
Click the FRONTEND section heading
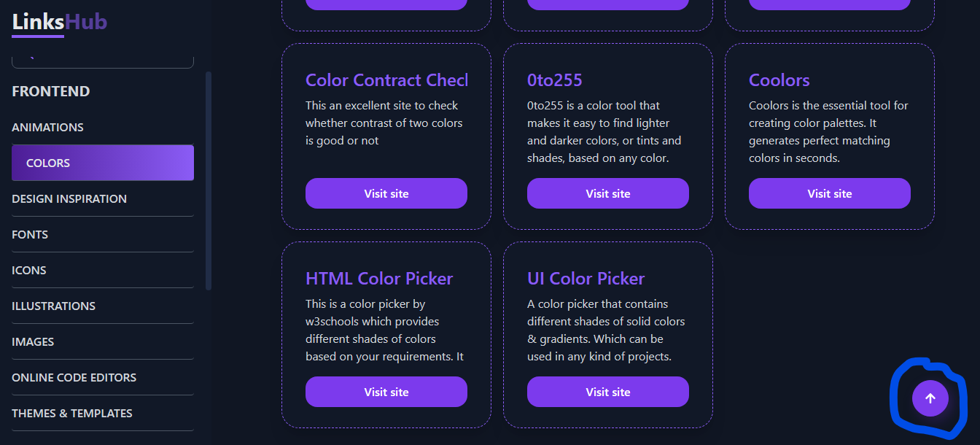(x=50, y=91)
